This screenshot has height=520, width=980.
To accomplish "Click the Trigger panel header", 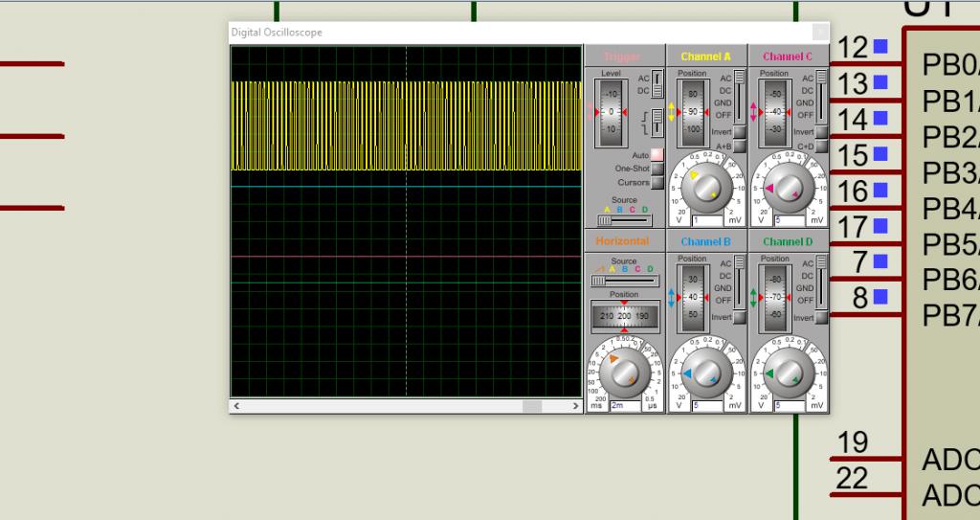I will (x=624, y=57).
